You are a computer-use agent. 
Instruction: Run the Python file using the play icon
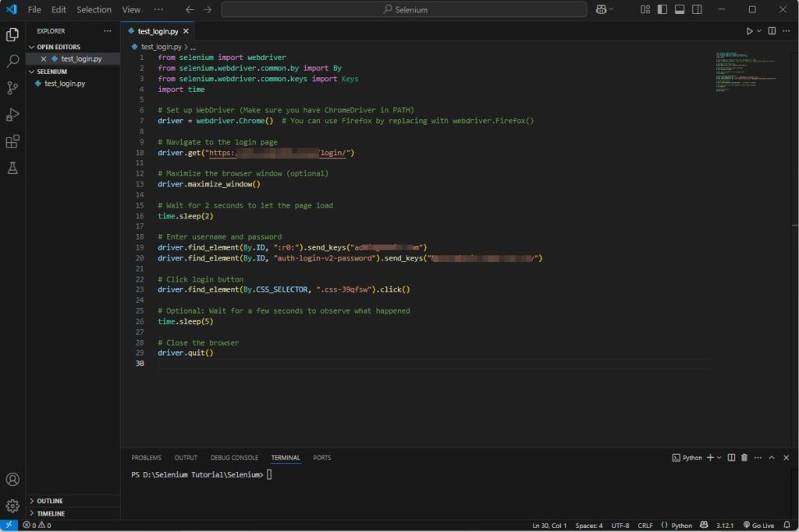point(748,31)
